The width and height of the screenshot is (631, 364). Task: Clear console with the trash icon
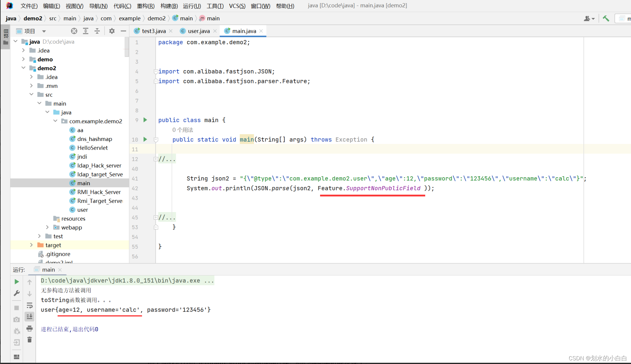pyautogui.click(x=29, y=340)
